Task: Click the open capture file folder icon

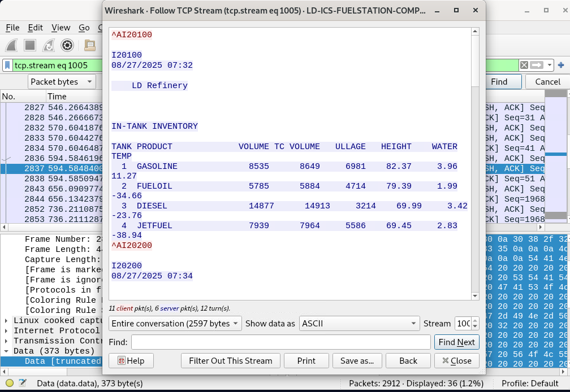Action: [x=89, y=46]
